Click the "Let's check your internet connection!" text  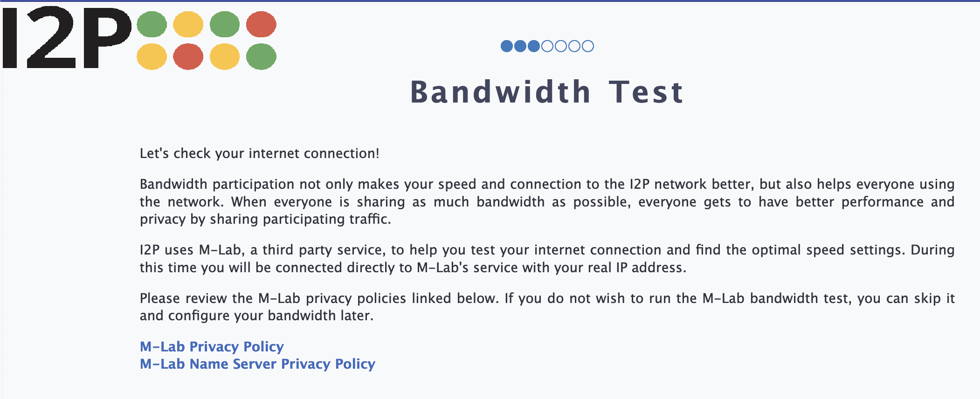coord(259,153)
